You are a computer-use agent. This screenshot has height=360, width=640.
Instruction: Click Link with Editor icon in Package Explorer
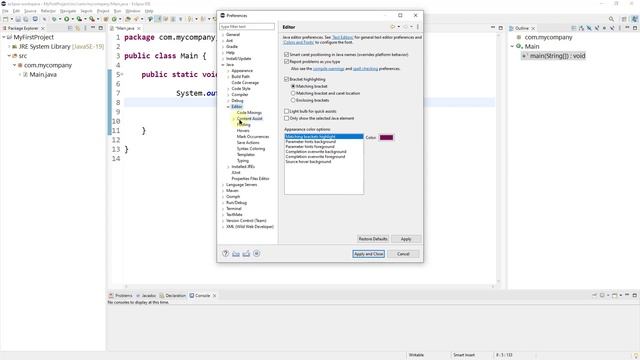pos(77,28)
